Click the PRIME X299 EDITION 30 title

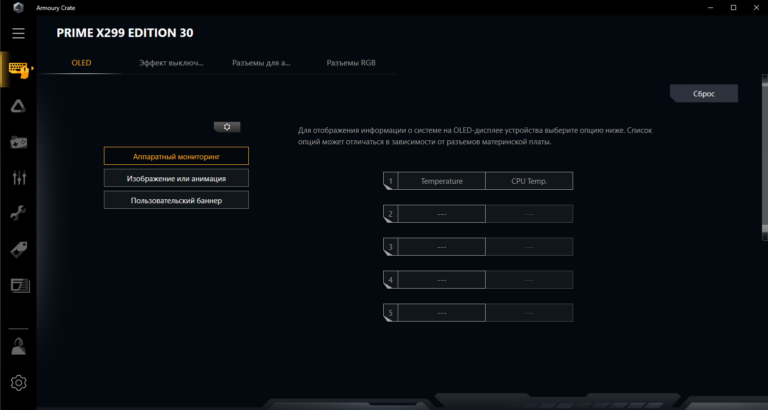125,33
